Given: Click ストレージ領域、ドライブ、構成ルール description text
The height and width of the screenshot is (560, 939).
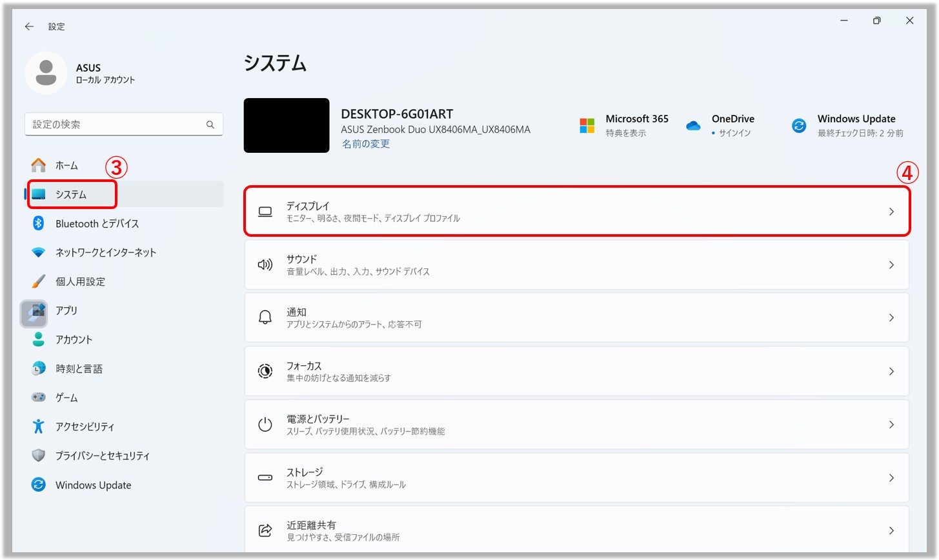Looking at the screenshot, I should (x=346, y=485).
